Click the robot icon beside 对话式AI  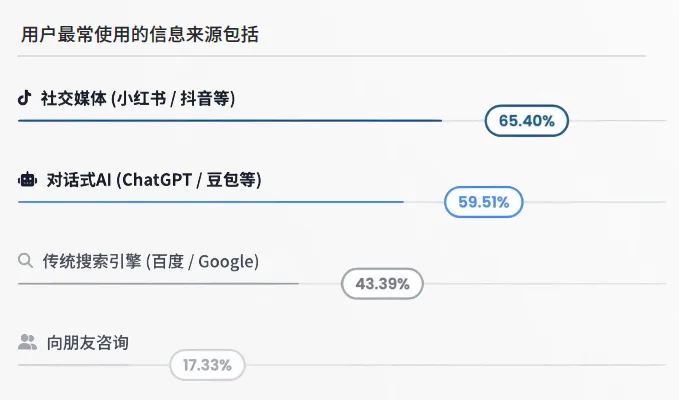click(27, 179)
